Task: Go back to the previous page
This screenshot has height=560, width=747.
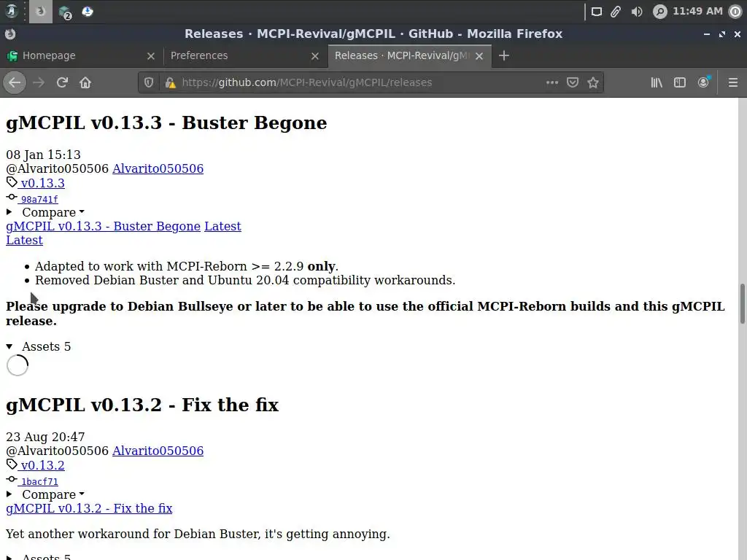Action: pos(15,82)
